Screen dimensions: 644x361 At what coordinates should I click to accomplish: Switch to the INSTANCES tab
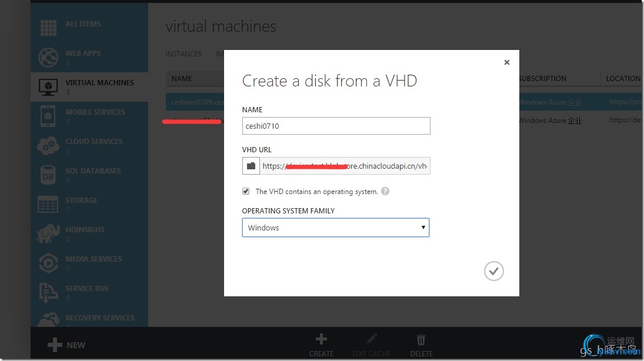click(183, 54)
